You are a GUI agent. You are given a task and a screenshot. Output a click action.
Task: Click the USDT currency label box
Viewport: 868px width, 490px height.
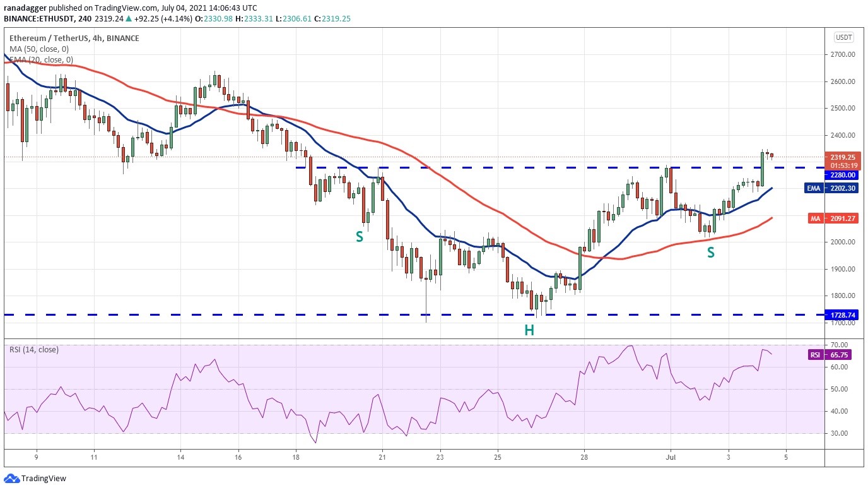pyautogui.click(x=843, y=37)
